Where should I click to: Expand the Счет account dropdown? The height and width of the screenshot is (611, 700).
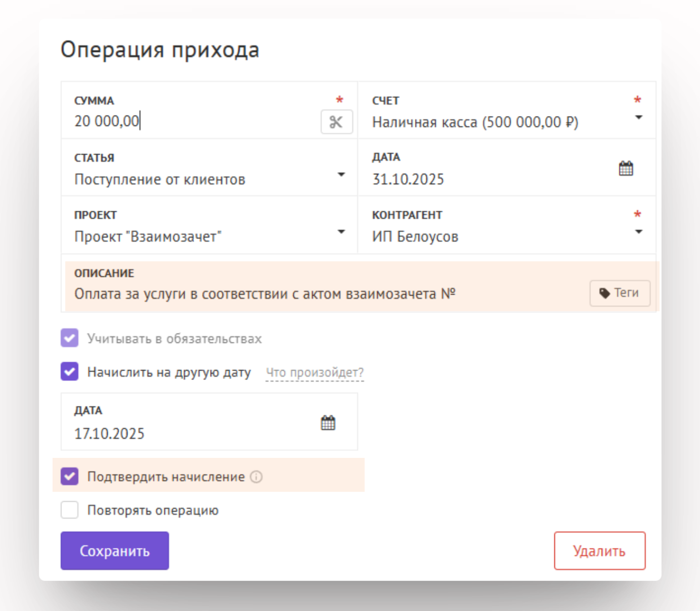638,118
